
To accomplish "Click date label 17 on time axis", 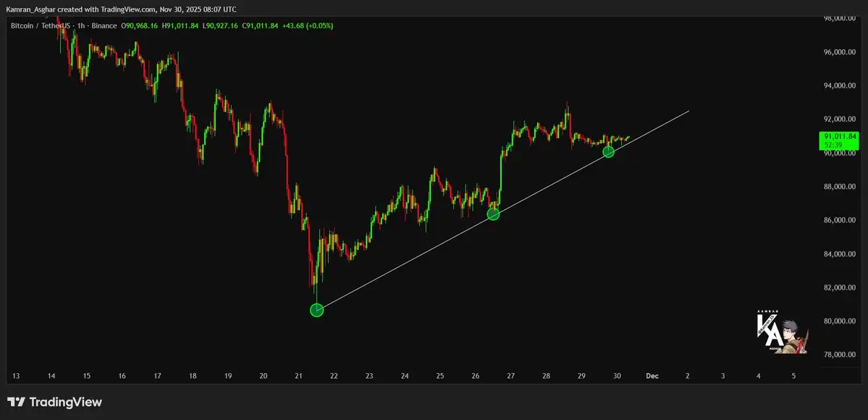I will 157,377.
